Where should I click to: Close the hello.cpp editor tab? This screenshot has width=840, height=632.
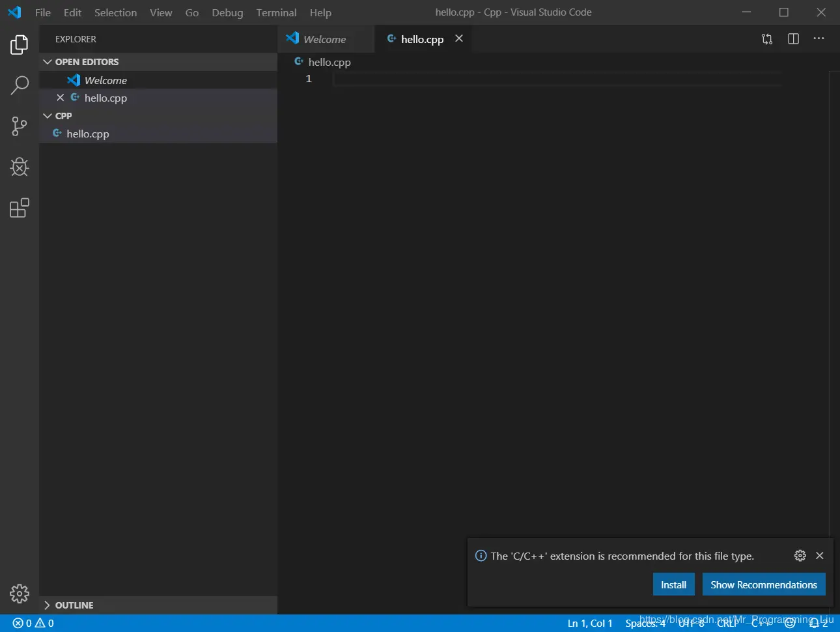click(459, 38)
